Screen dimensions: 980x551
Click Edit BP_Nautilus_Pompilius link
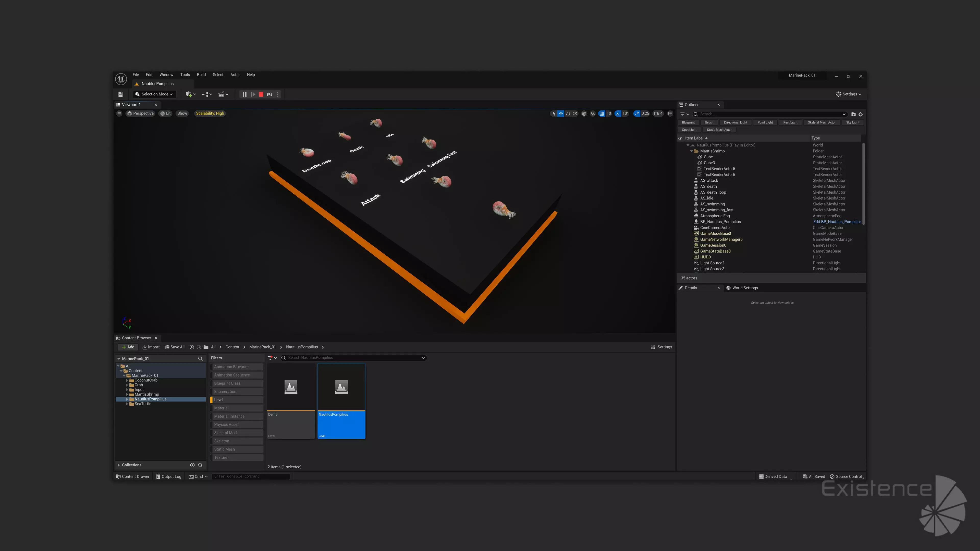837,222
